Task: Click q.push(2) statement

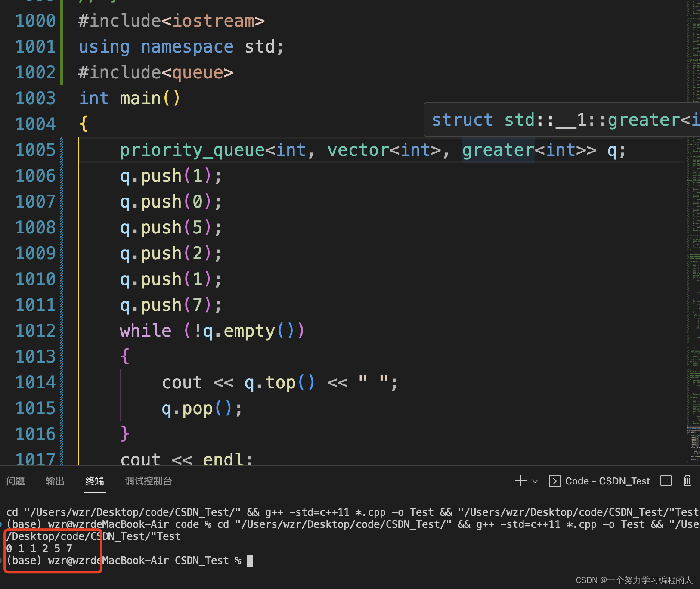Action: (171, 253)
